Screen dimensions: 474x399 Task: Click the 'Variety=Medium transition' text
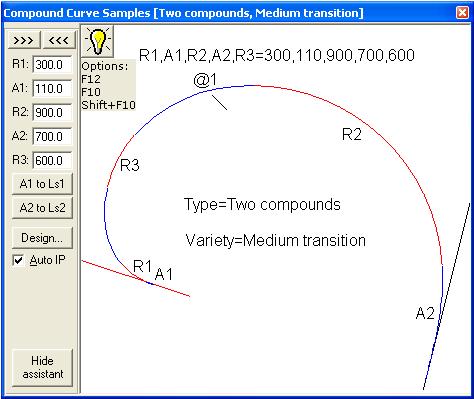click(x=275, y=240)
